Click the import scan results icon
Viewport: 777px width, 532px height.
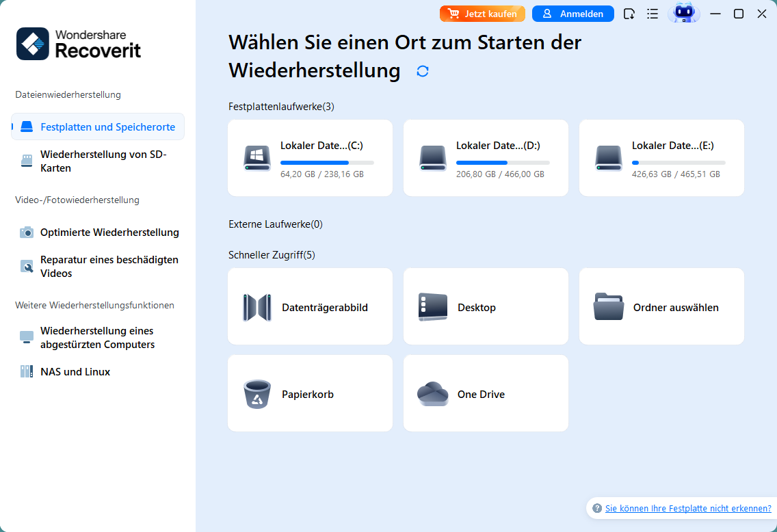tap(629, 14)
